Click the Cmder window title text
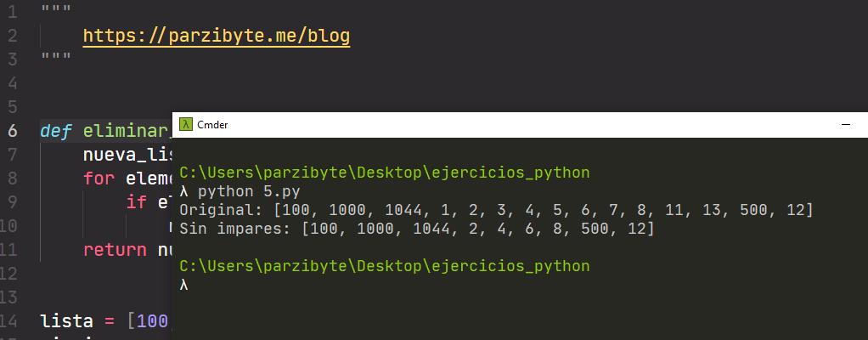The image size is (868, 340). (x=212, y=125)
